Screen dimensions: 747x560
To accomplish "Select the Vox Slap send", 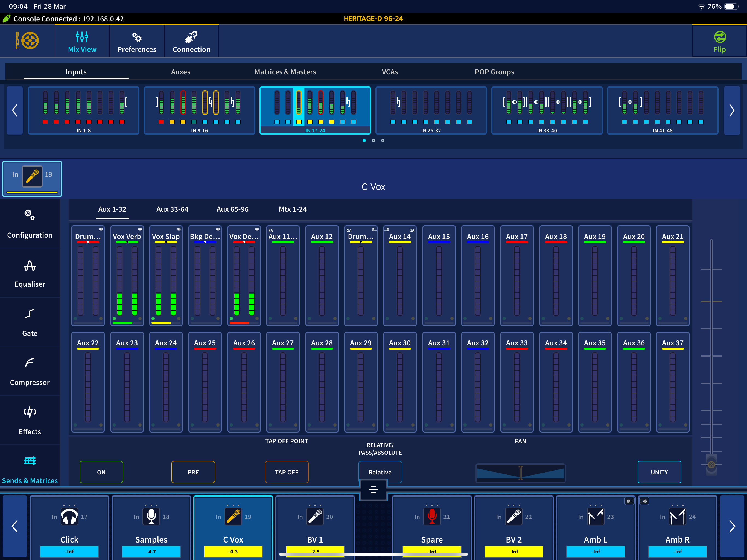I will coord(166,276).
